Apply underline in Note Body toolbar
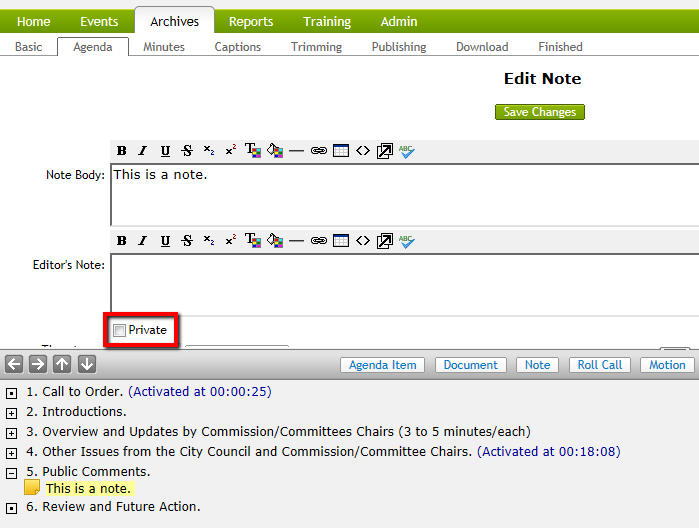This screenshot has width=699, height=528. click(x=165, y=151)
